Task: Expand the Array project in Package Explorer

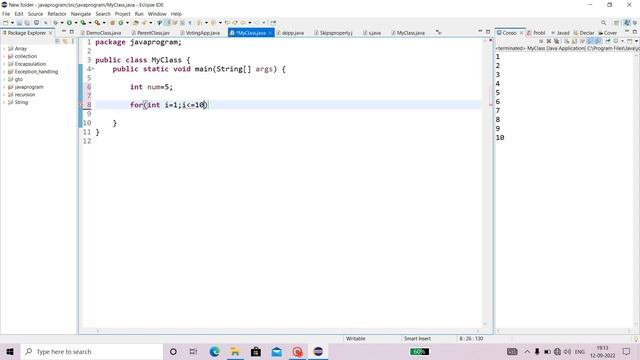Action: coord(4,49)
